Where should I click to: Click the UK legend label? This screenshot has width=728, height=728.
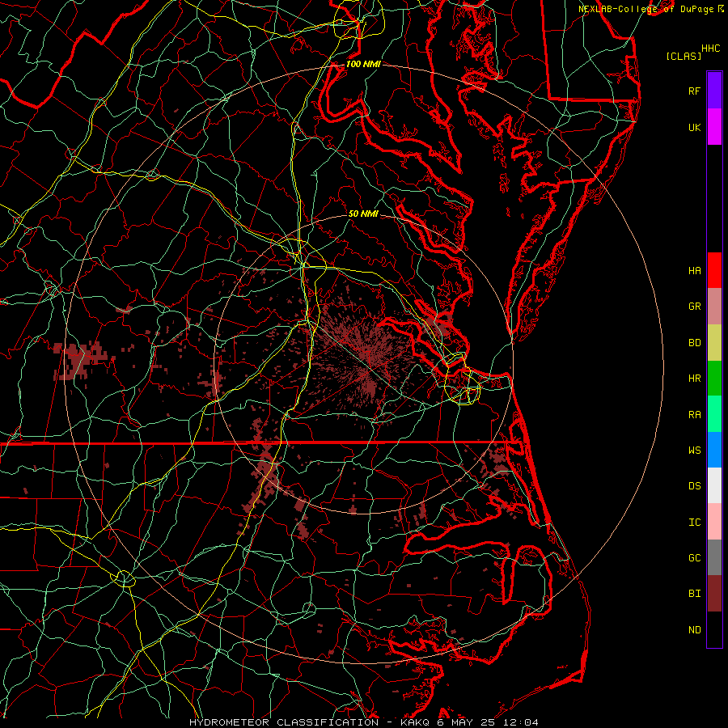click(694, 127)
